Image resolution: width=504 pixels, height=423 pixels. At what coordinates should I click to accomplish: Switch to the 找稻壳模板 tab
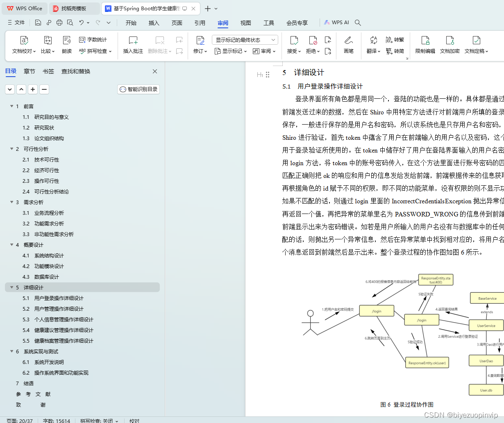74,8
